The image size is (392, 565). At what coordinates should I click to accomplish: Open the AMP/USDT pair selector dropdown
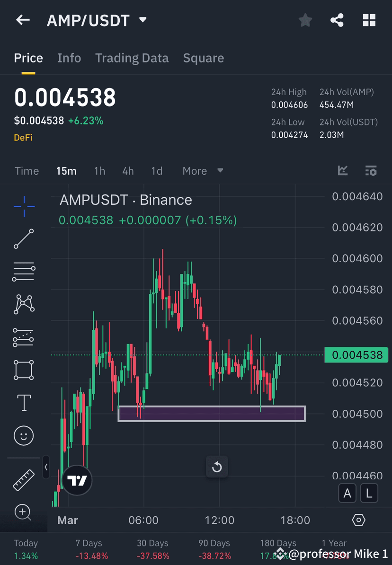142,20
